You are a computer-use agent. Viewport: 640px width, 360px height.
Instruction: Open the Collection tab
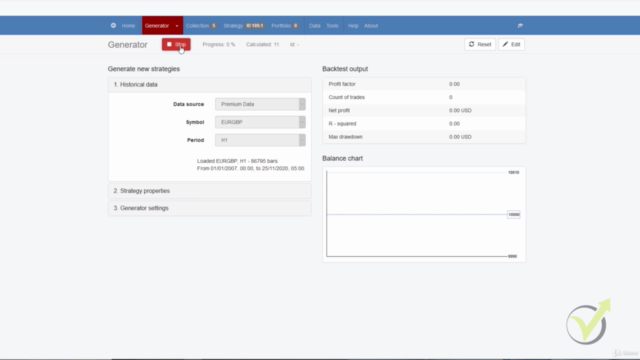coord(198,26)
